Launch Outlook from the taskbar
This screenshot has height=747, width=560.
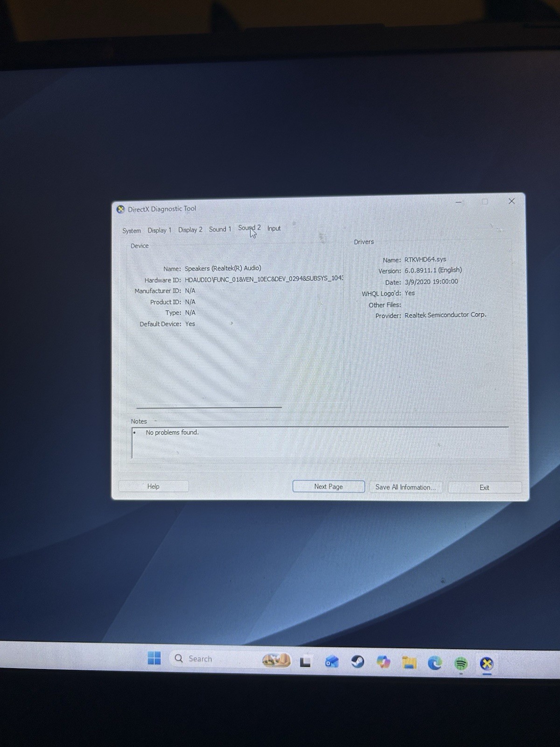tap(332, 662)
